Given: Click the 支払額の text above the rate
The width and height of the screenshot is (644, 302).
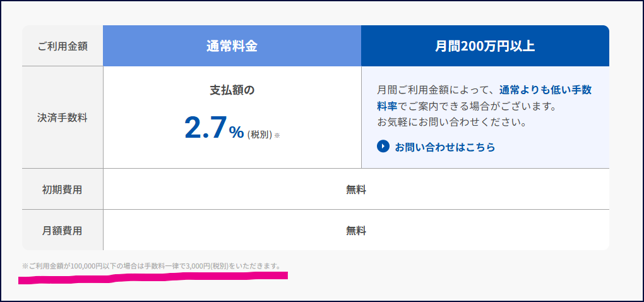Looking at the screenshot, I should click(232, 90).
